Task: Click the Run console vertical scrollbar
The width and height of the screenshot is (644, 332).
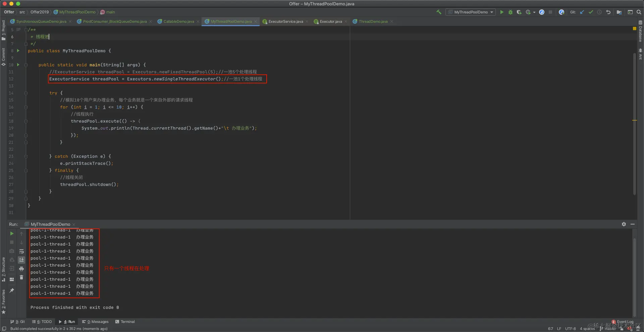Action: (635, 277)
